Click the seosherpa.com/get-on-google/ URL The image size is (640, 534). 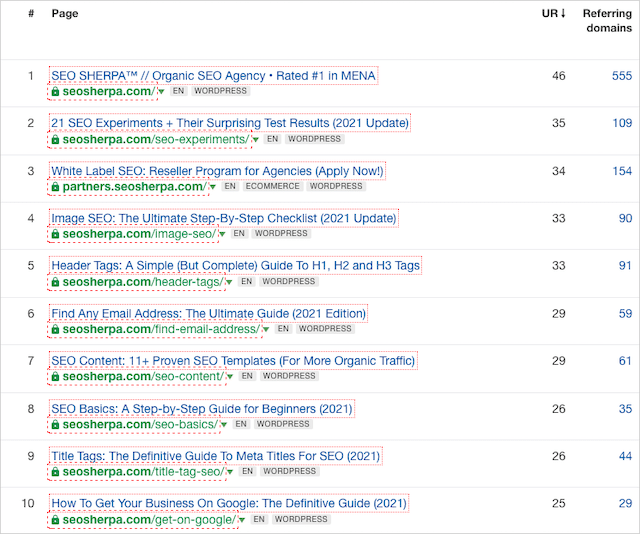point(149,520)
